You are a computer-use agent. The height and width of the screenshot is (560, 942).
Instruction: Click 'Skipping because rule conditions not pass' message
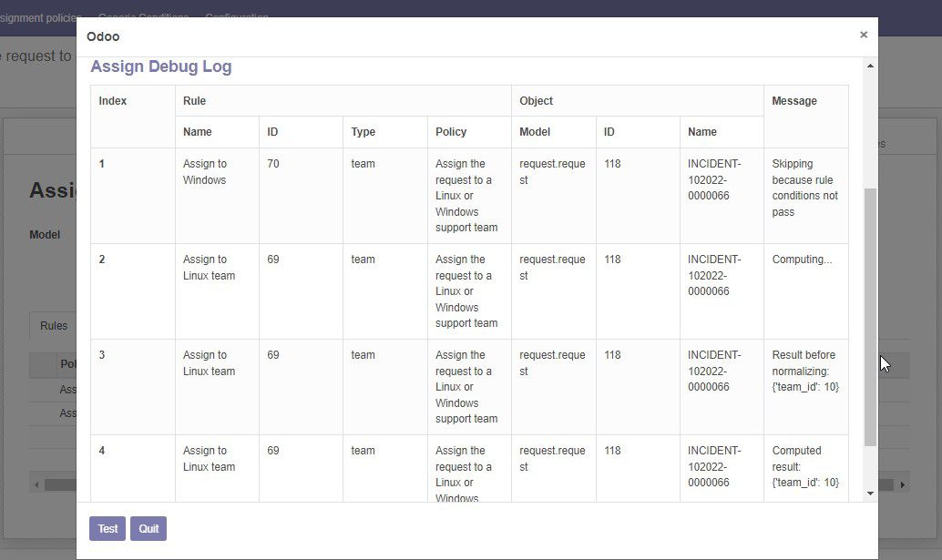coord(804,188)
